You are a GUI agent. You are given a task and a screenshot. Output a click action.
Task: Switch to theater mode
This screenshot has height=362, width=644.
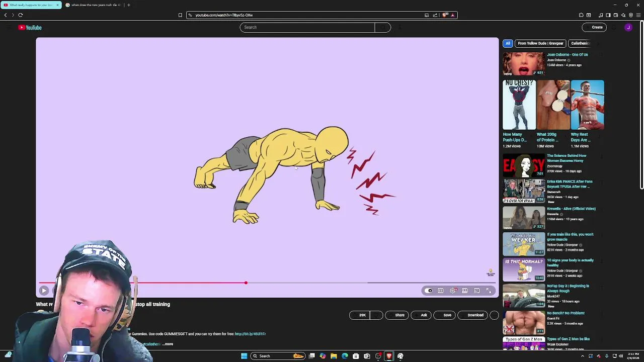click(465, 291)
